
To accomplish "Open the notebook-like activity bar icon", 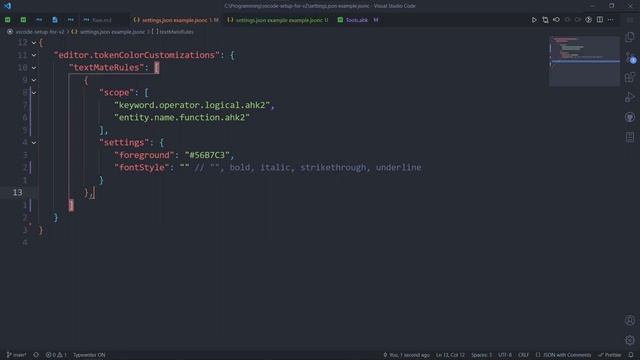I will click(630, 137).
